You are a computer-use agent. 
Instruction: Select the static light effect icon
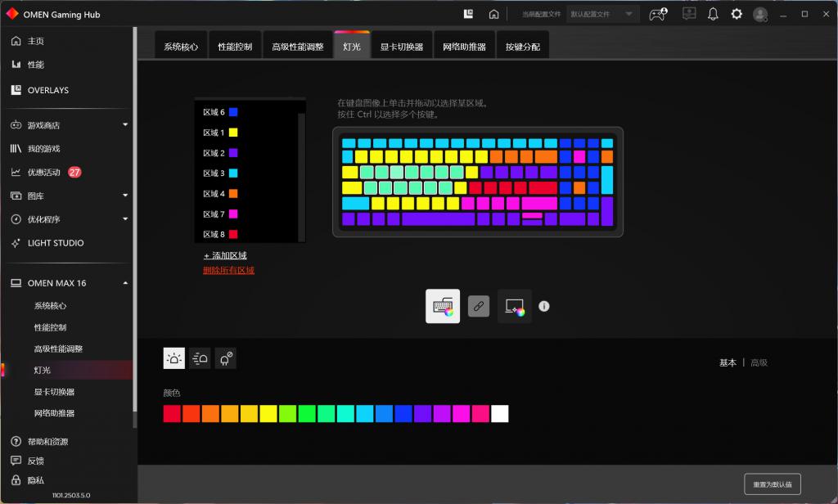[173, 358]
